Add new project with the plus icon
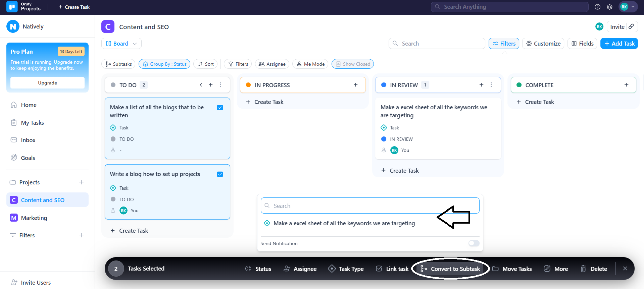This screenshot has height=291, width=644. [x=81, y=182]
